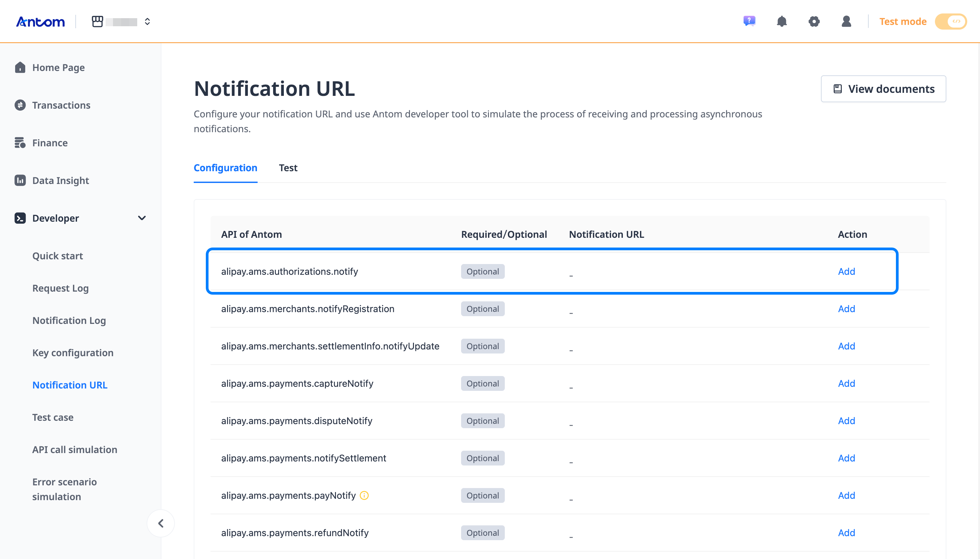Viewport: 980px width, 559px height.
Task: Add URL for alipay.ams.payments.refundNotify
Action: coord(846,532)
